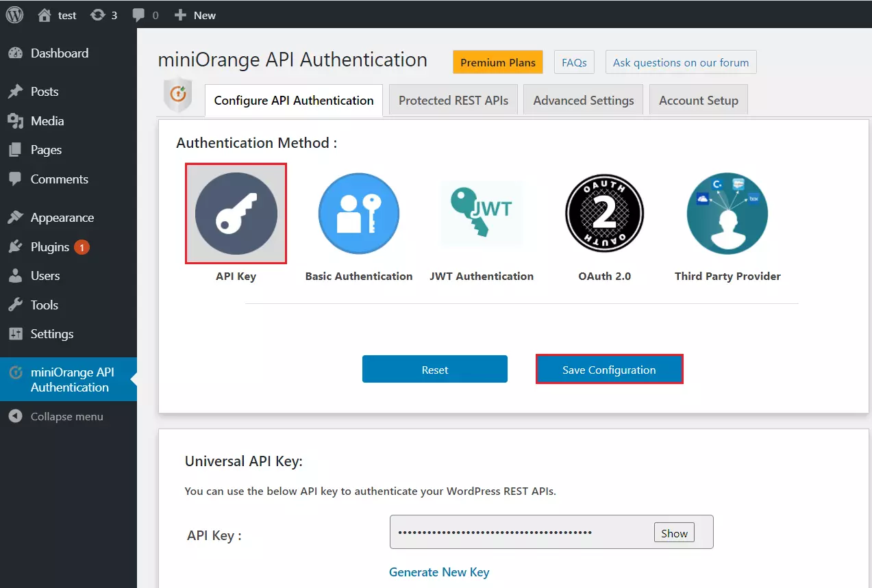Open the Advanced Settings tab
872x588 pixels.
582,99
